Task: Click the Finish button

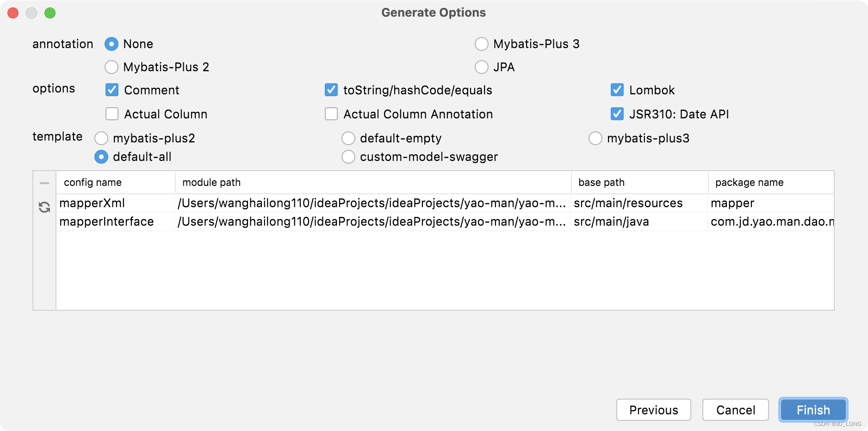Action: coord(813,410)
